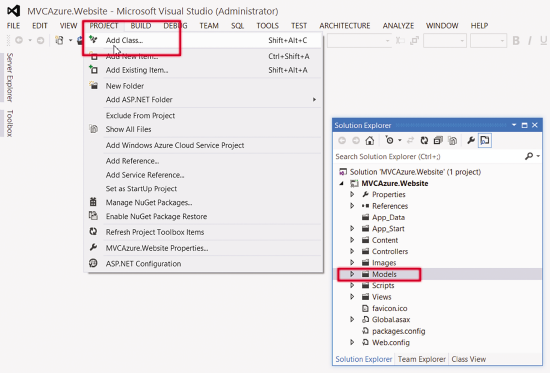Click the New Project icon in main toolbar

(59, 40)
